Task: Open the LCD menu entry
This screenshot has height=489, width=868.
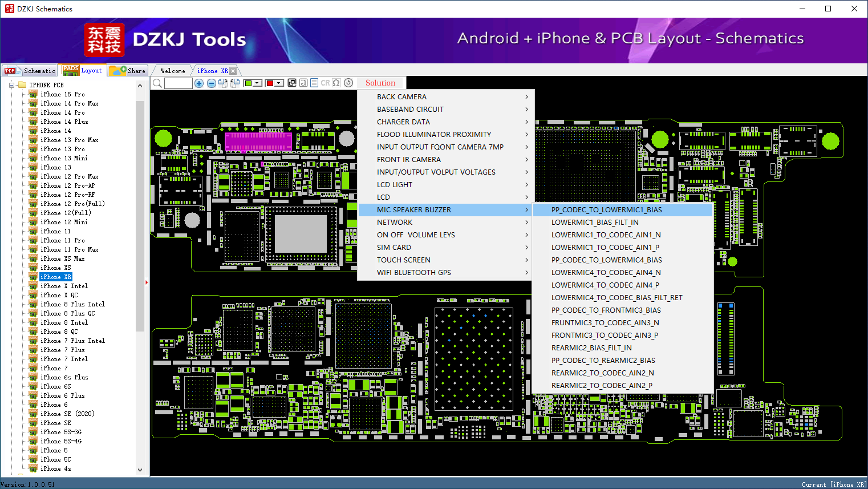Action: coord(446,197)
